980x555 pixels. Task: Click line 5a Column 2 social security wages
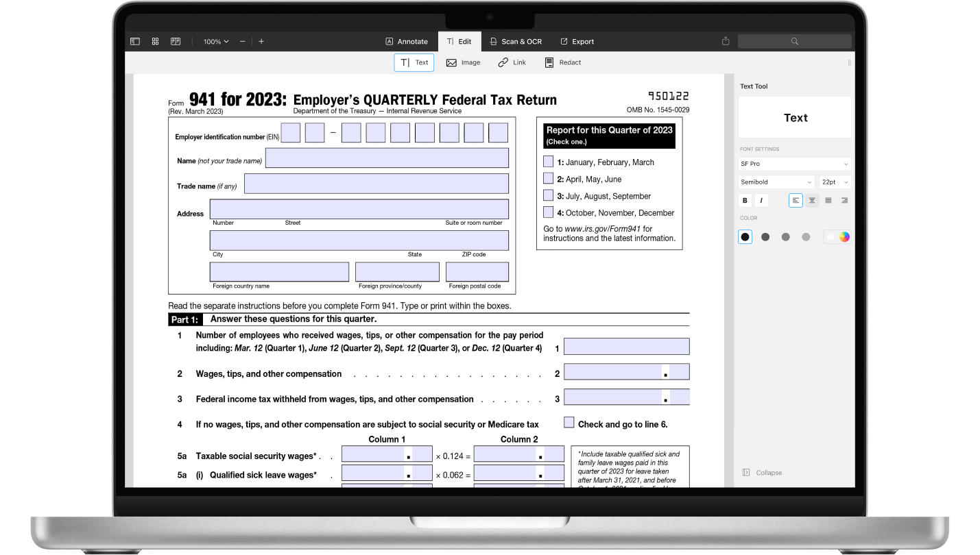coord(519,454)
